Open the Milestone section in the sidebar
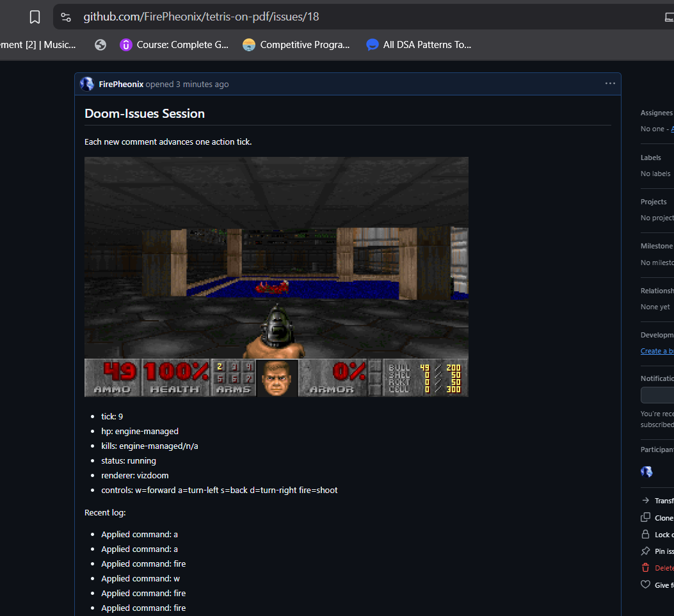Viewport: 674px width, 616px height. click(x=657, y=246)
